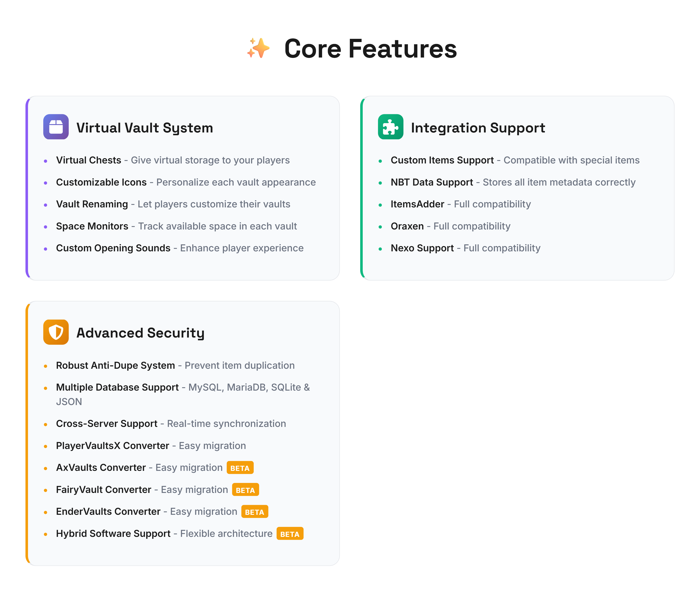Click the purple box icon for Virtual Vault System
This screenshot has height=598, width=700.
(56, 127)
